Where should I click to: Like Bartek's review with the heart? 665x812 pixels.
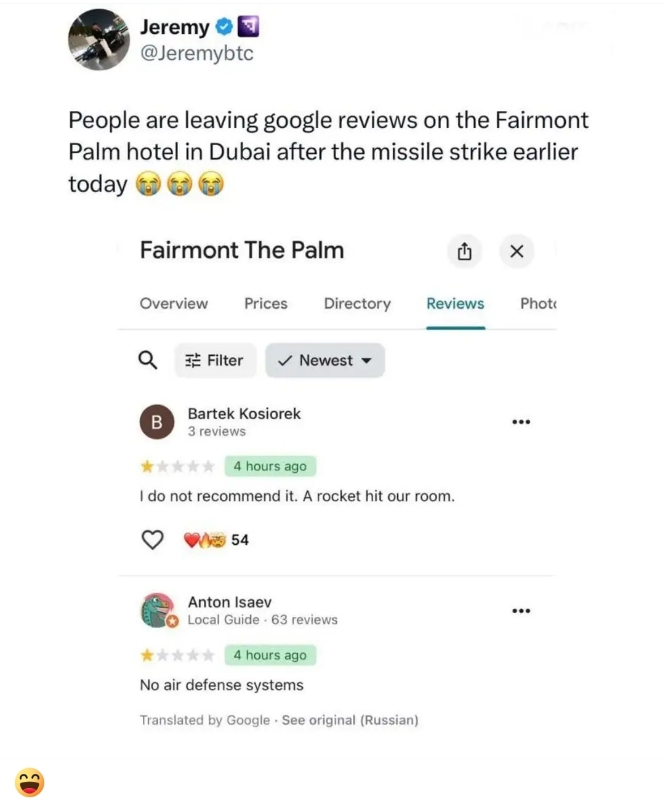(153, 540)
